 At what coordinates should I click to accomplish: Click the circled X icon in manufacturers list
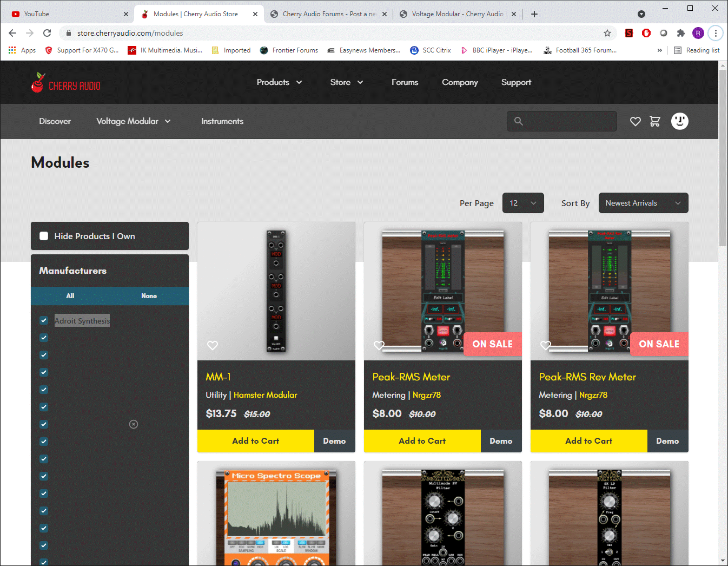pyautogui.click(x=134, y=424)
